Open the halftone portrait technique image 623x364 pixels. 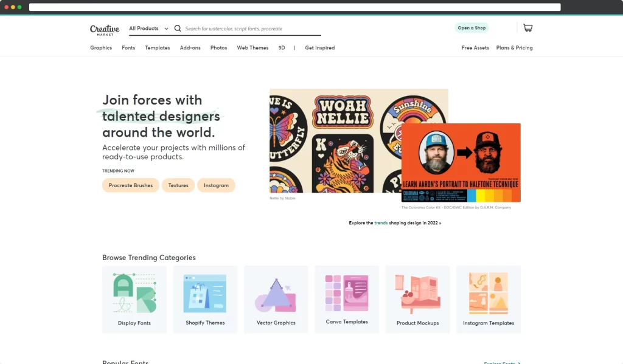[461, 163]
